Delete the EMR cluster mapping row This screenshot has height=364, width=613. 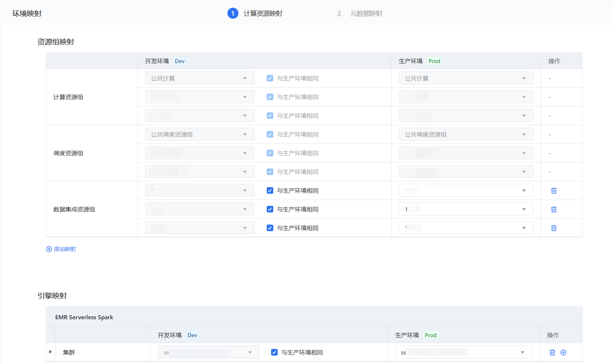552,353
